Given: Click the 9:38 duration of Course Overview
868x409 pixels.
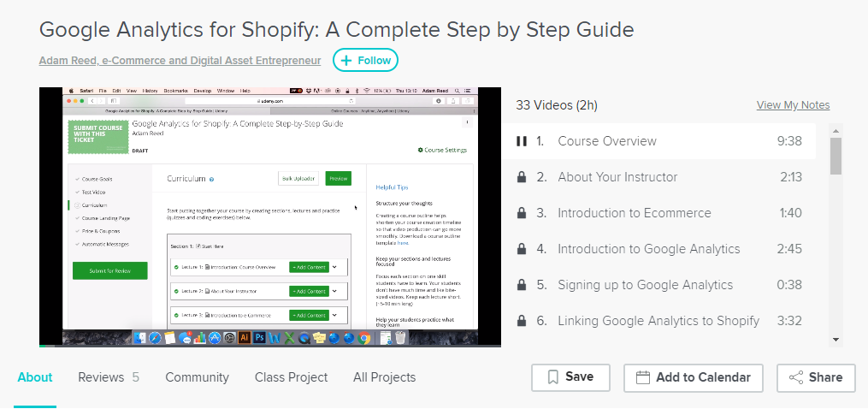Looking at the screenshot, I should coord(789,141).
